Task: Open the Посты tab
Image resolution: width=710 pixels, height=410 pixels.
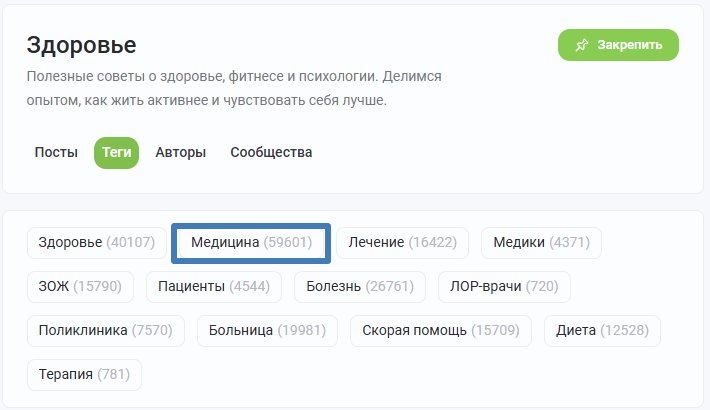Action: click(x=56, y=152)
